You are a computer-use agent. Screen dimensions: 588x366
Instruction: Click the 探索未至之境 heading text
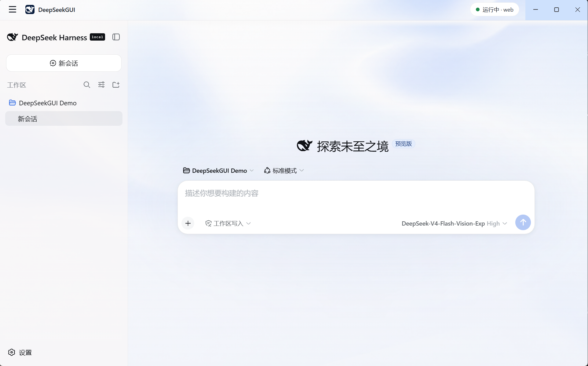coord(353,146)
